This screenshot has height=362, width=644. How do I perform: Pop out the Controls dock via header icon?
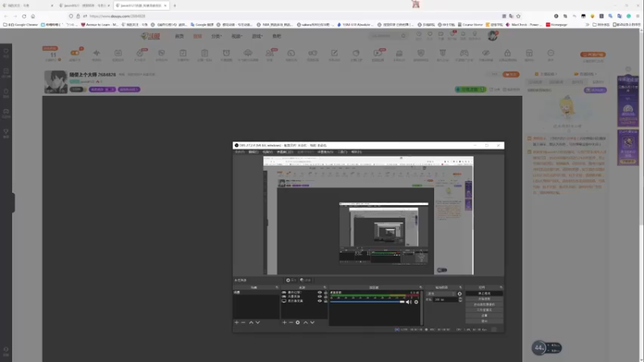(501, 287)
